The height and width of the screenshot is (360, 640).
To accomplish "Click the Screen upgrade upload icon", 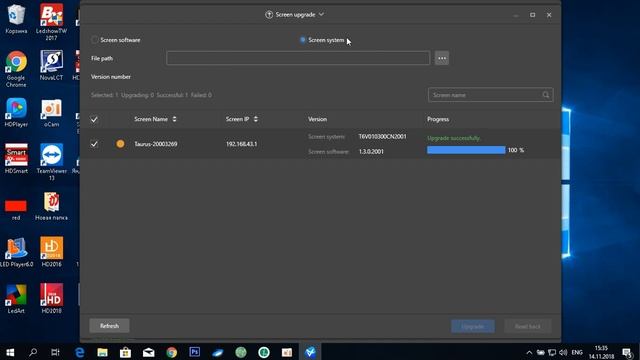I will pyautogui.click(x=269, y=15).
